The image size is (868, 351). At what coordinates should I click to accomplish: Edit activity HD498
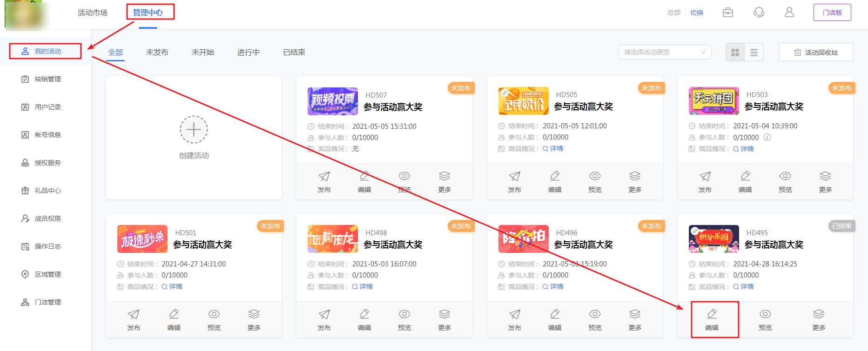click(x=364, y=320)
